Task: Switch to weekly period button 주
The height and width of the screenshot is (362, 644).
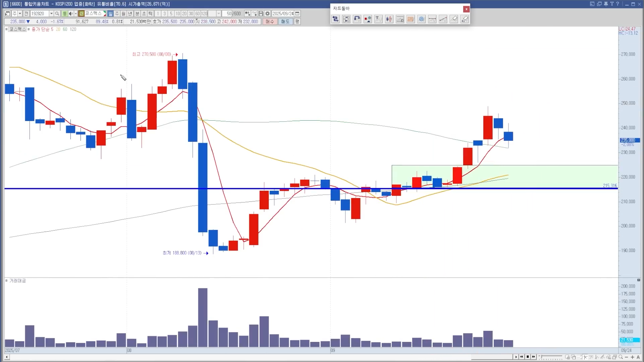Action: pyautogui.click(x=117, y=14)
